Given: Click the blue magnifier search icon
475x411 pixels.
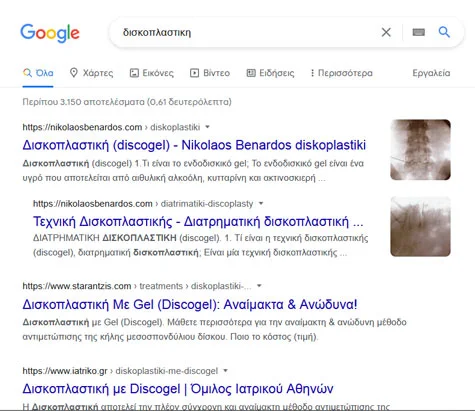Looking at the screenshot, I should coord(444,32).
